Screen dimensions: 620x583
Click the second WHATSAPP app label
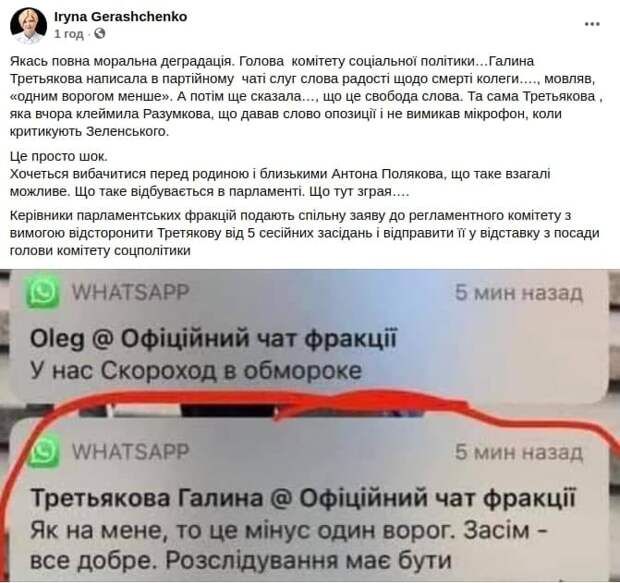tap(130, 451)
